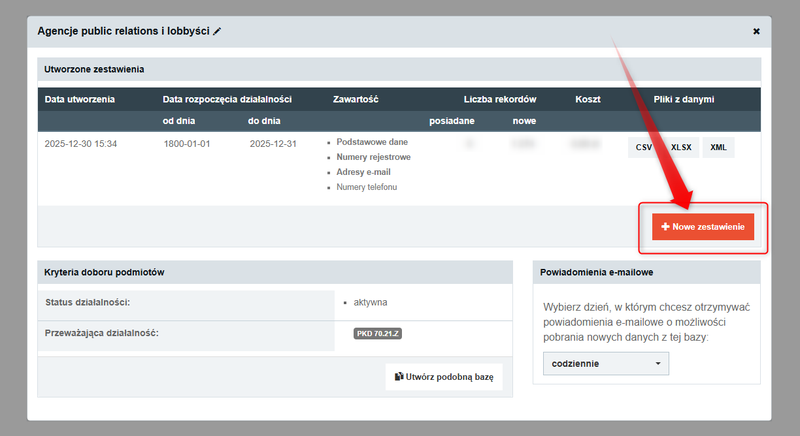Click the PKD 70.21.Z badge

[377, 333]
